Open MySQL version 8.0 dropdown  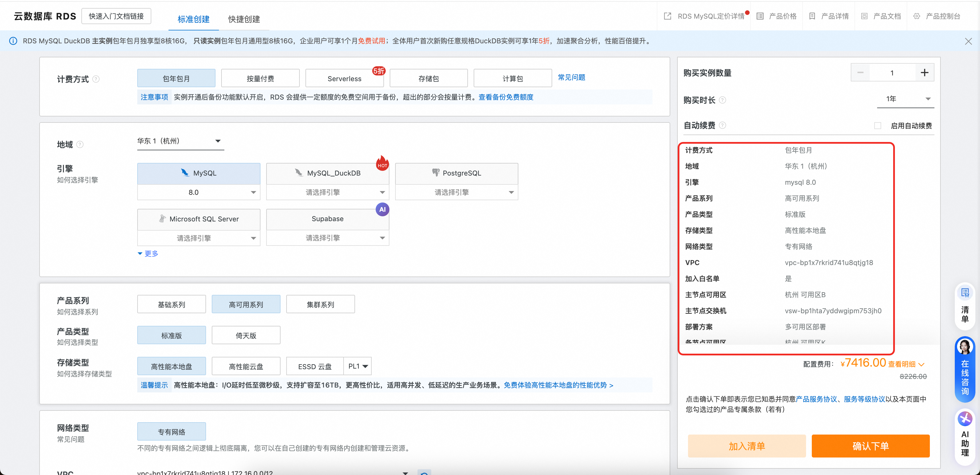coord(199,192)
